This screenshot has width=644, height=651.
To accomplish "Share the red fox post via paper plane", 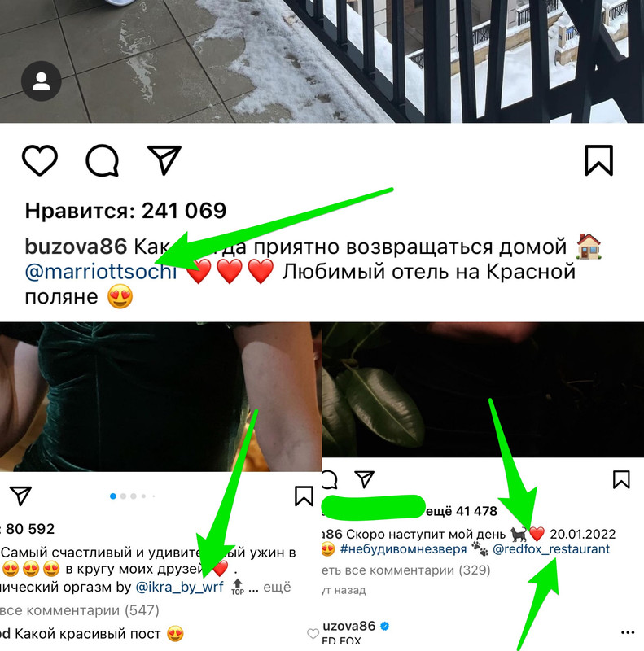I will click(365, 479).
